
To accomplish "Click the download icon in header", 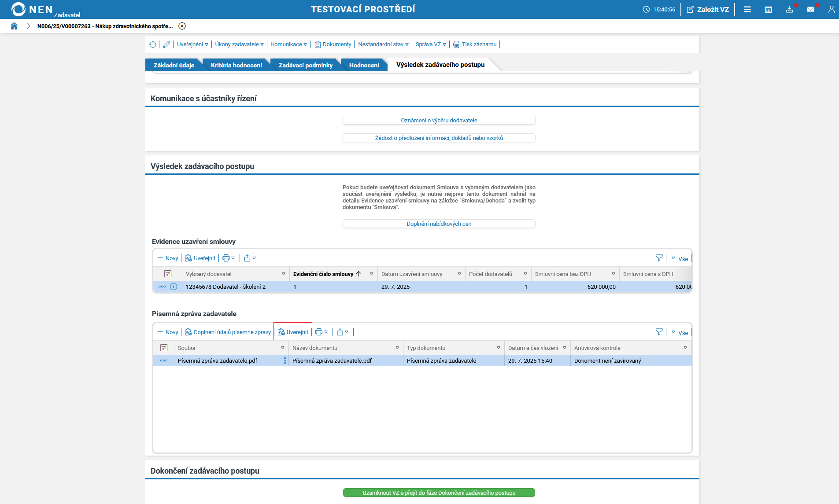I will point(789,9).
